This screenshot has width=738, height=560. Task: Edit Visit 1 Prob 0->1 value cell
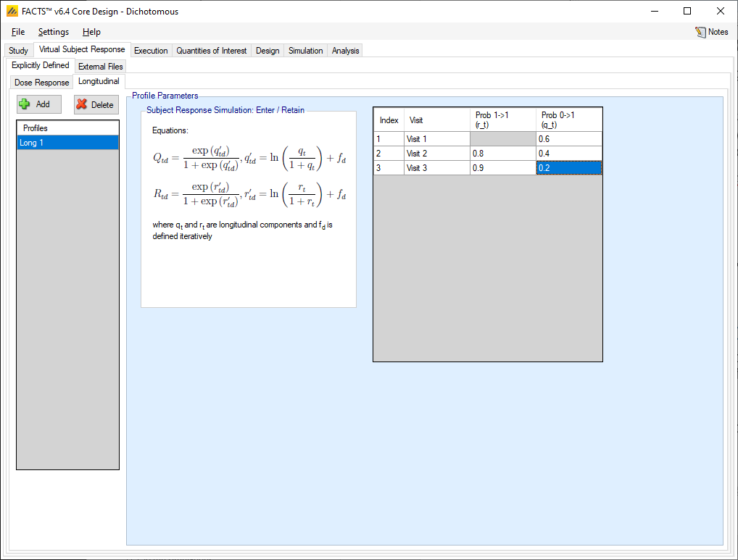point(568,139)
